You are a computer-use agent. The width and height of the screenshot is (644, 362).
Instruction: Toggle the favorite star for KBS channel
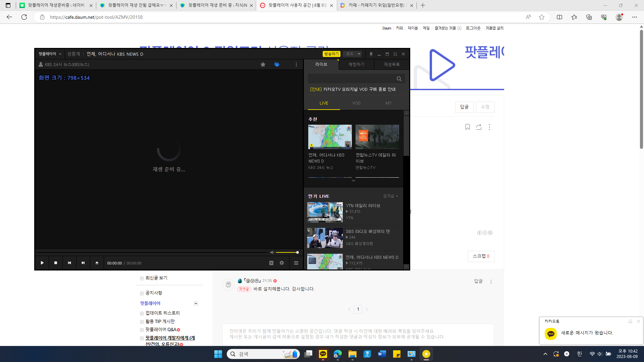click(x=263, y=64)
